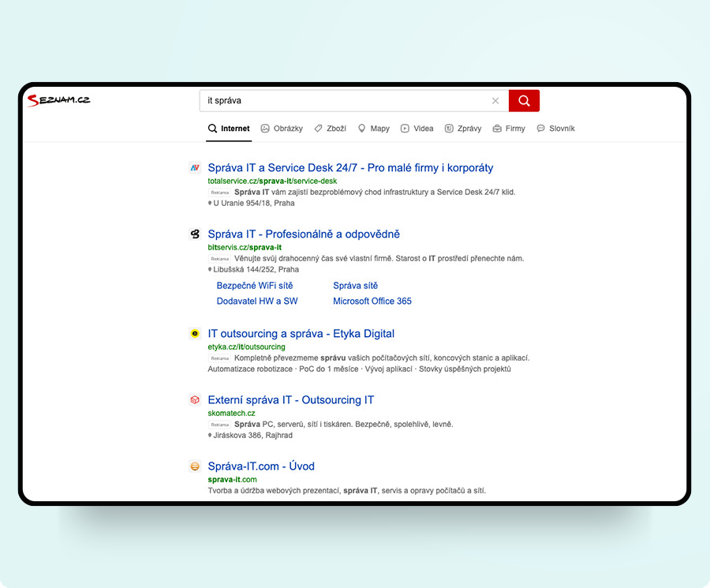This screenshot has height=588, width=710.
Task: Click the Seznam.cz logo
Action: 59,100
